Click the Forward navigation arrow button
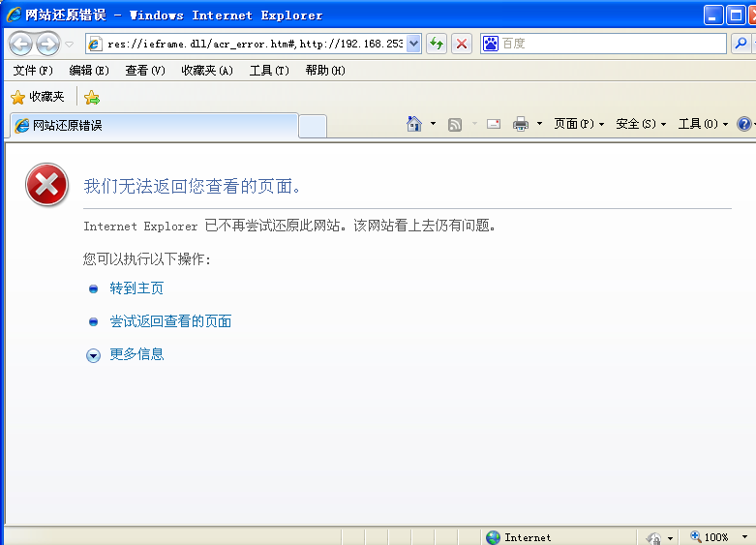The image size is (756, 545). (47, 44)
